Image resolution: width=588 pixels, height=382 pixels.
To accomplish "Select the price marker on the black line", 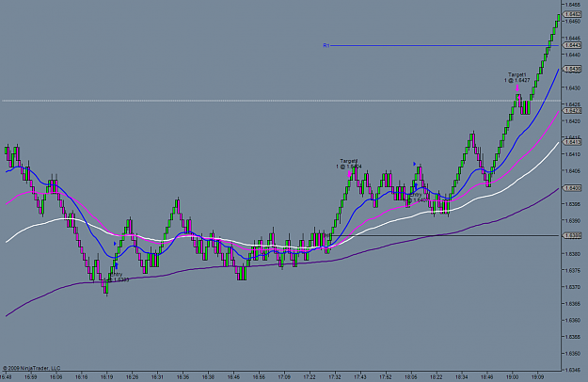I will click(573, 235).
